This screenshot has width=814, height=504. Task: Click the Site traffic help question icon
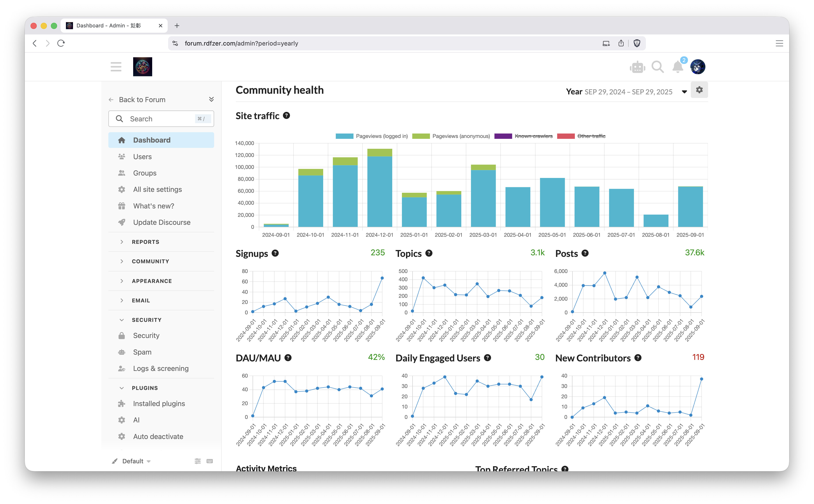(x=286, y=116)
